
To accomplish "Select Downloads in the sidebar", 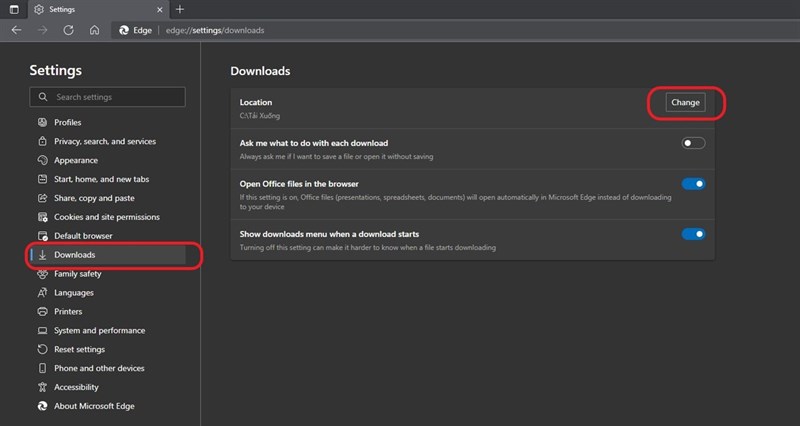I will coord(107,255).
